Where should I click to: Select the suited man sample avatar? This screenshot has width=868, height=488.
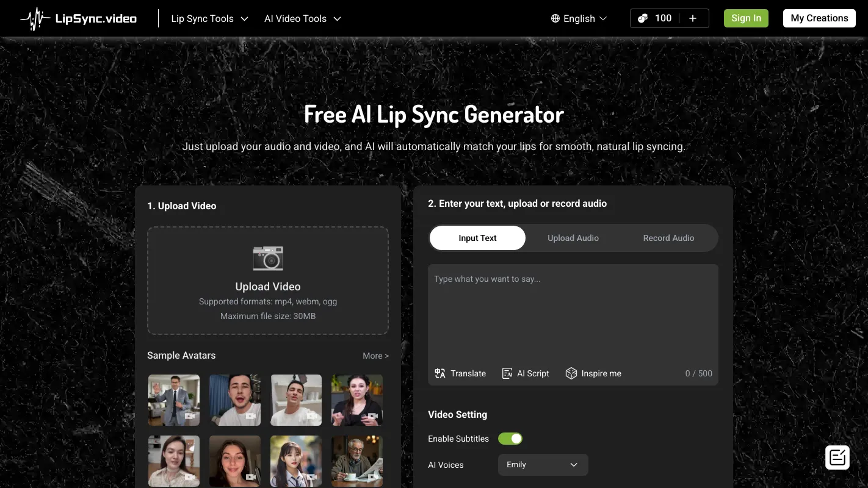coord(173,400)
